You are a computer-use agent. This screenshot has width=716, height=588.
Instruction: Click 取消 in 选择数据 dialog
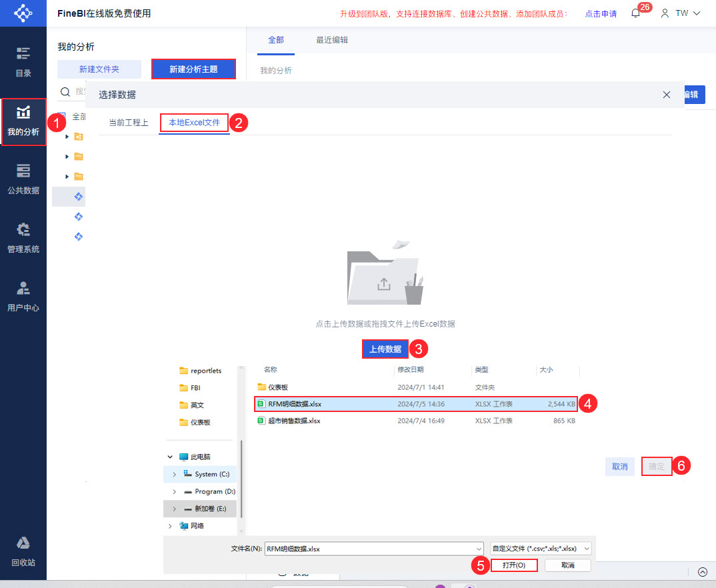click(x=619, y=467)
